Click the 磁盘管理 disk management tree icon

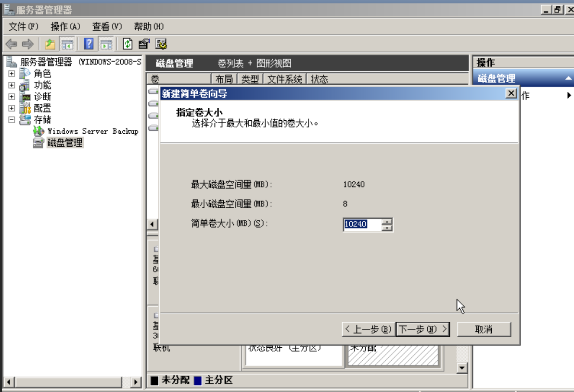[38, 143]
